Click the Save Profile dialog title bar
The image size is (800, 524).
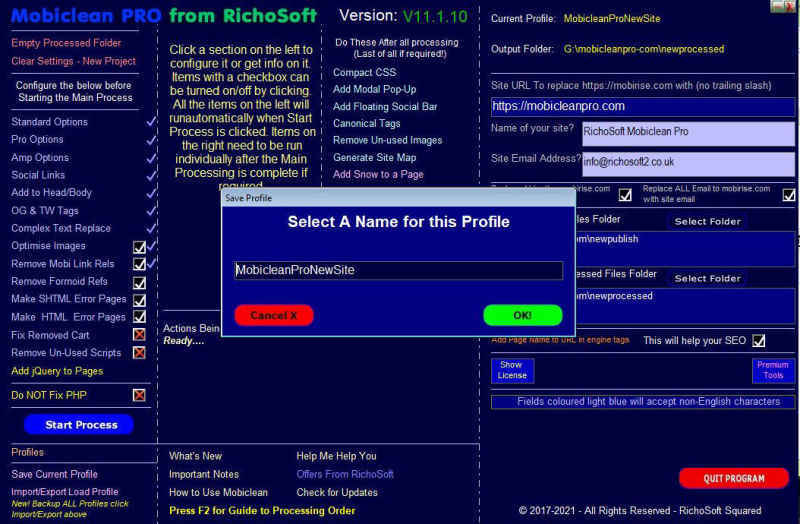pos(398,198)
